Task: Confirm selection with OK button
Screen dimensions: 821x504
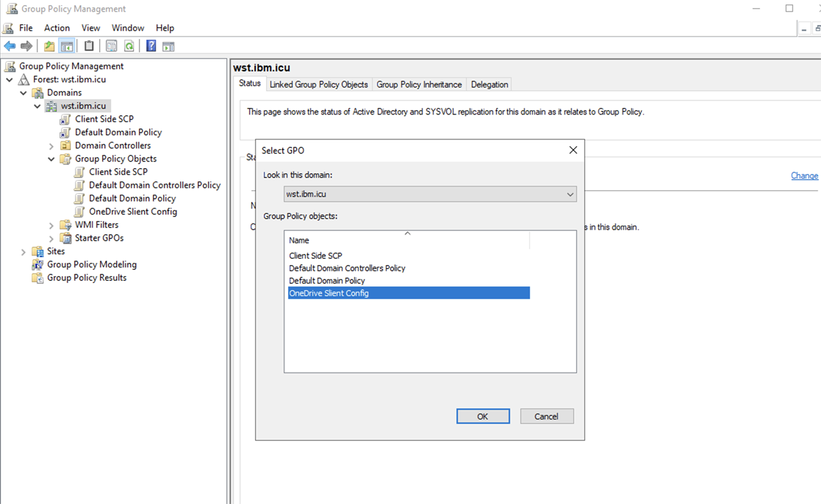Action: point(483,416)
